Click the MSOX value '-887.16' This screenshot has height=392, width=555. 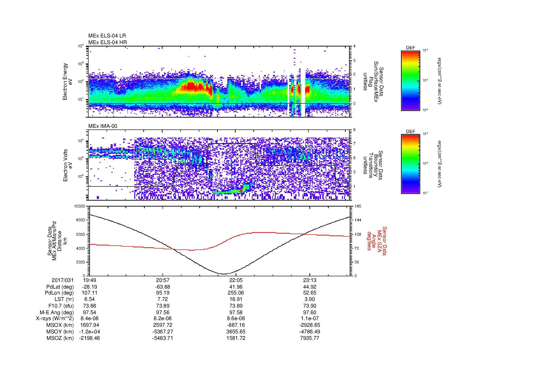[x=236, y=325]
